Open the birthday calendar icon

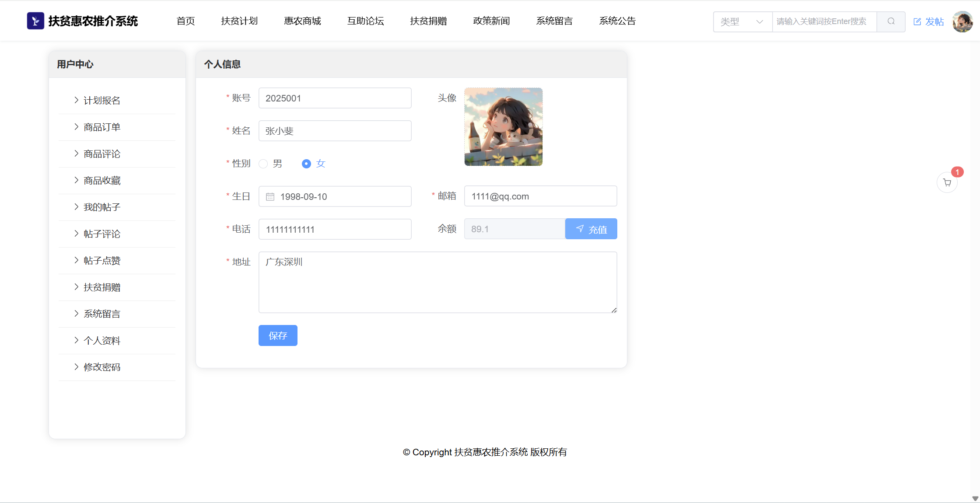click(270, 197)
